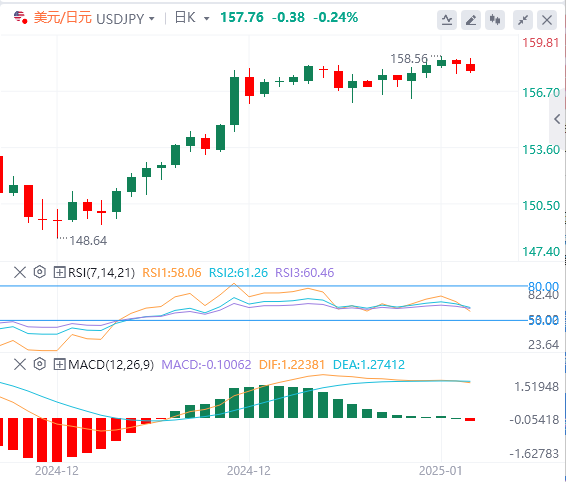Toggle the orange RSI1:58.06 line legend
The width and height of the screenshot is (566, 482).
tap(171, 273)
